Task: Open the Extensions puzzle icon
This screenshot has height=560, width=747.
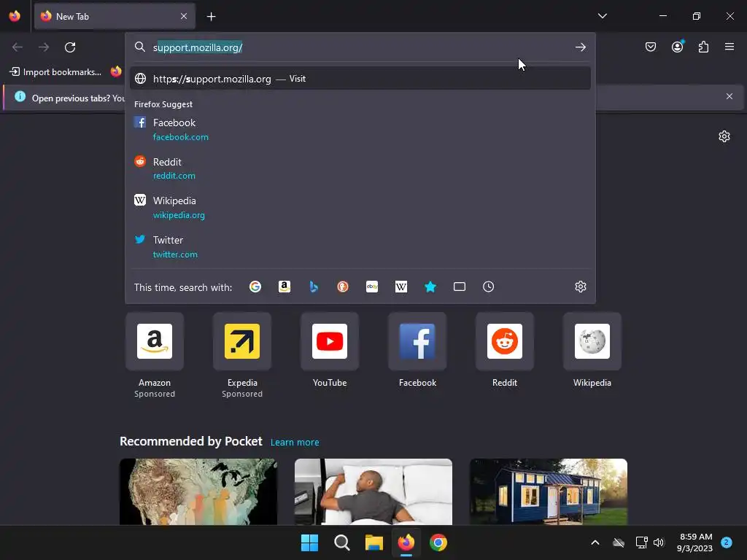Action: (704, 47)
